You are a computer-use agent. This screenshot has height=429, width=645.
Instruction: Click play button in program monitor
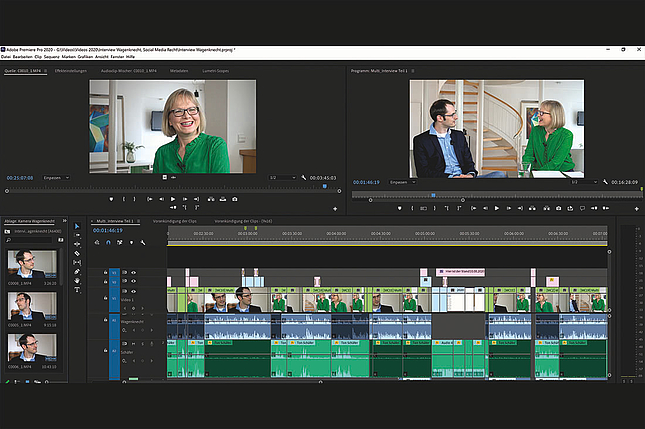[x=495, y=208]
